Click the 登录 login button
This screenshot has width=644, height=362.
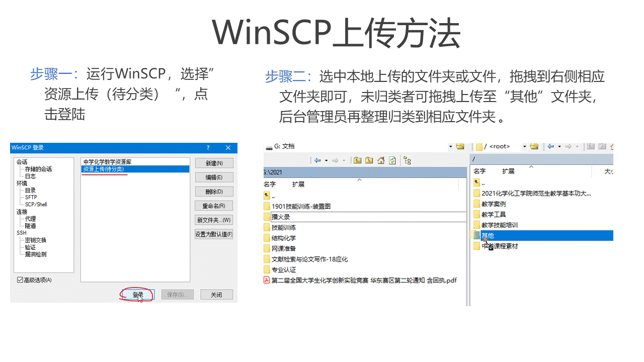click(137, 295)
